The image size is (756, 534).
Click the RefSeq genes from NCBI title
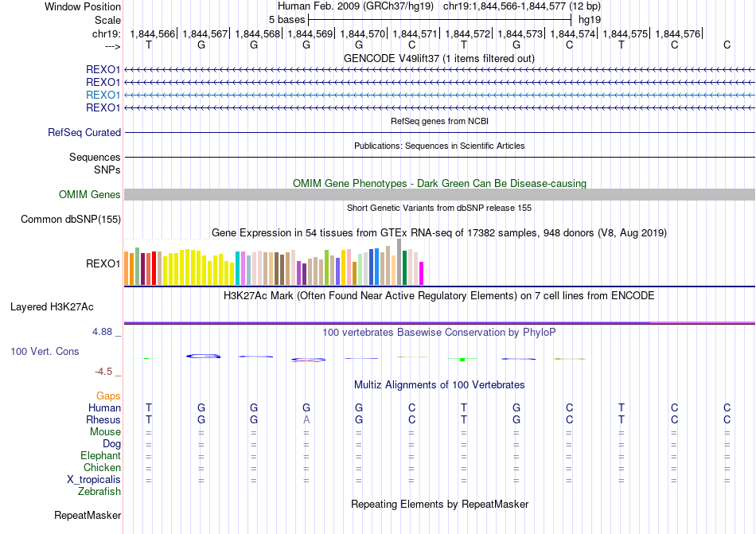tap(439, 121)
